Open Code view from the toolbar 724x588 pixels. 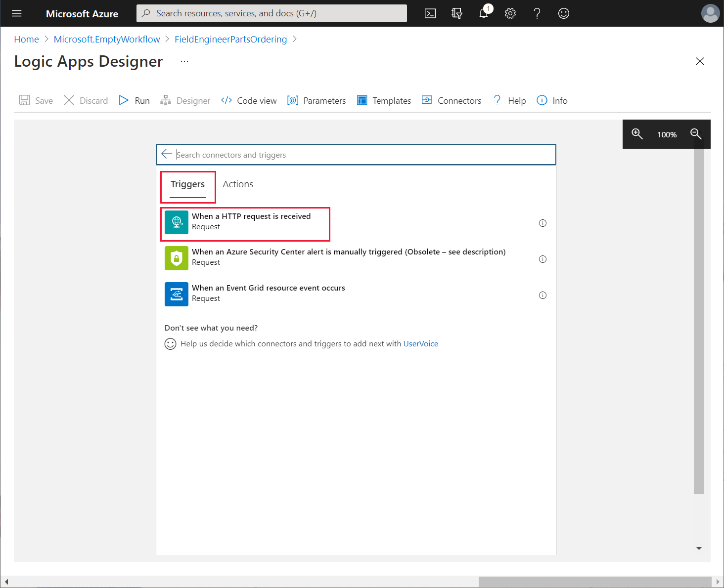(249, 101)
